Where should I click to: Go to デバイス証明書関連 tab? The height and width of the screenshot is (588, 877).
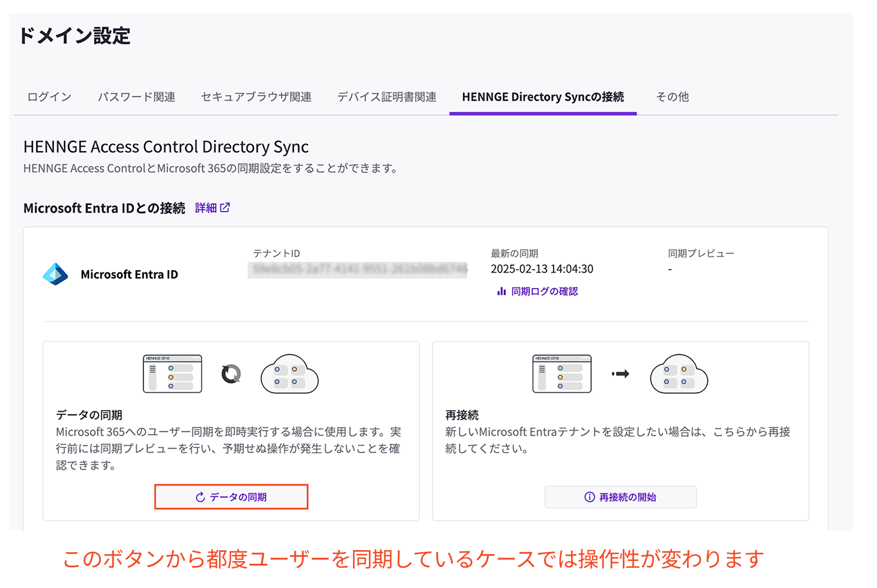[387, 97]
